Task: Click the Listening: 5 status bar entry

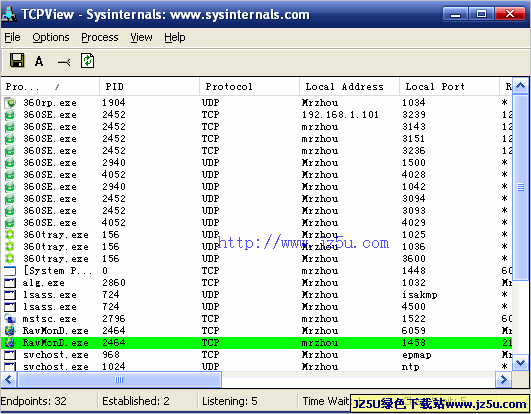Action: click(230, 401)
